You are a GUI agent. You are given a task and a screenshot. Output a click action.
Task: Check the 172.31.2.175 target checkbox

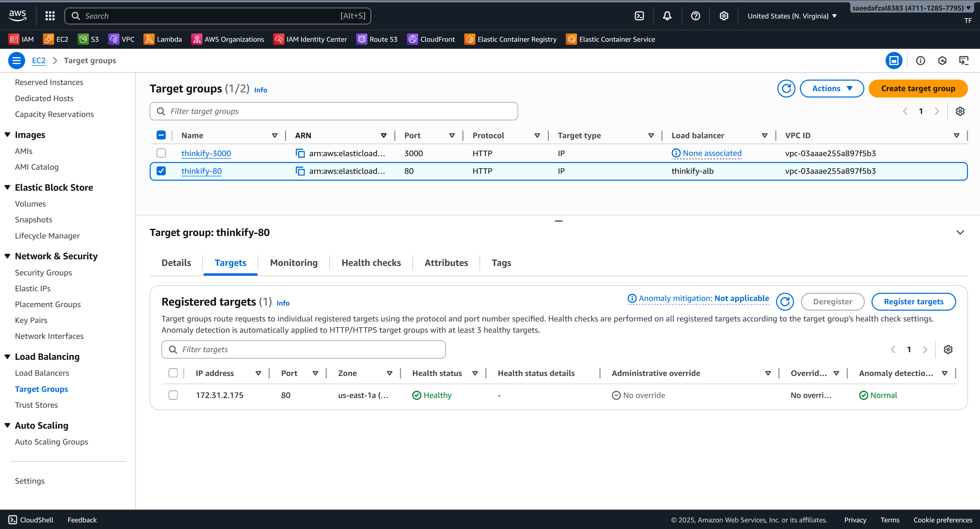[173, 395]
